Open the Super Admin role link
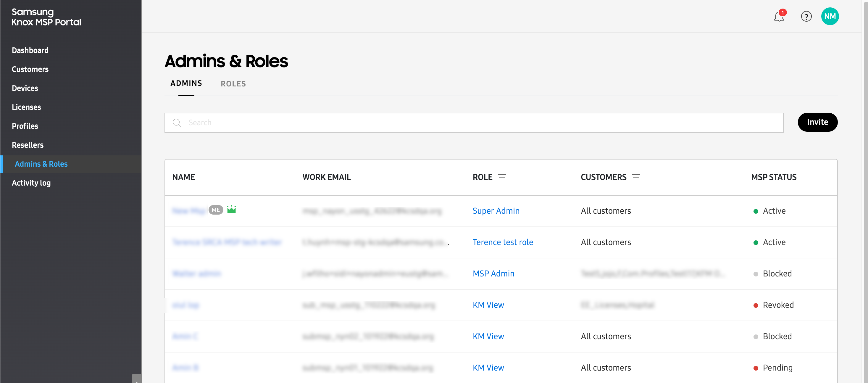The height and width of the screenshot is (383, 868). [x=496, y=211]
